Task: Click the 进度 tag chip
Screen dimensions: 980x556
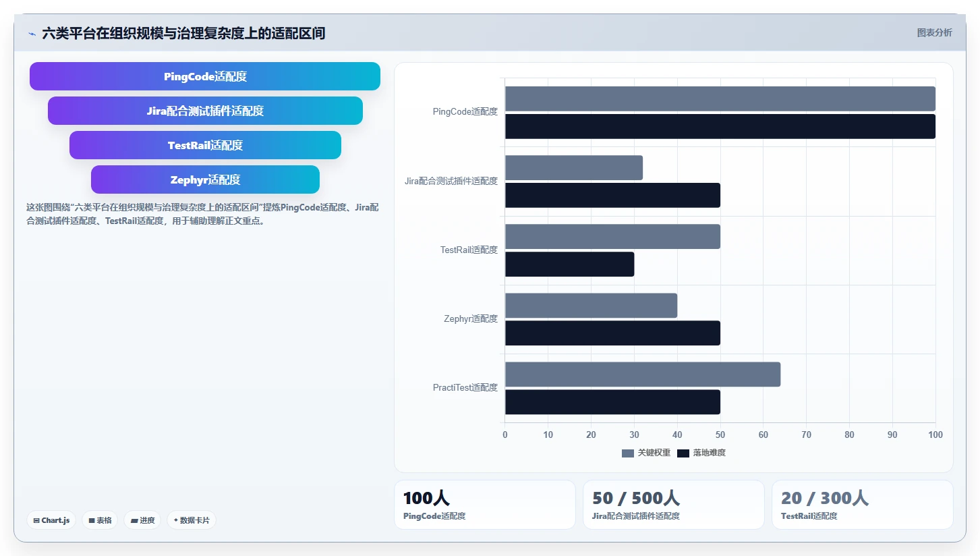Action: coord(142,520)
